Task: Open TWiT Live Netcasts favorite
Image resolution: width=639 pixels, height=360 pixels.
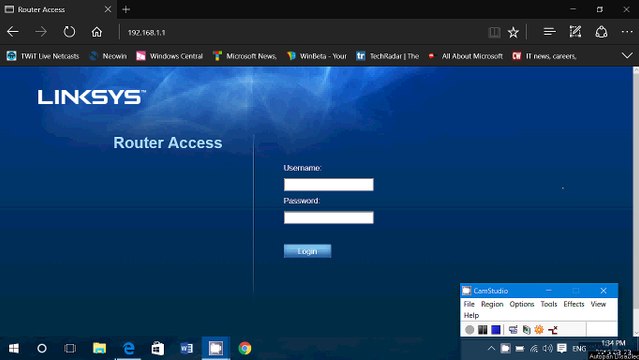Action: [43, 56]
